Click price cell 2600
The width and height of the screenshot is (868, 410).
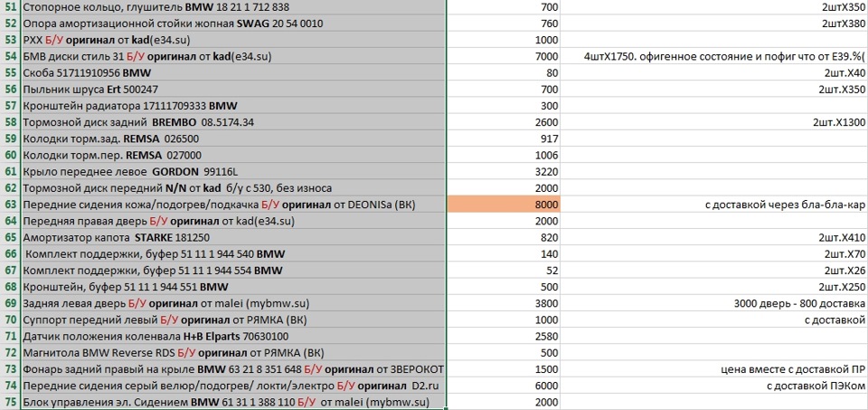[x=504, y=122]
